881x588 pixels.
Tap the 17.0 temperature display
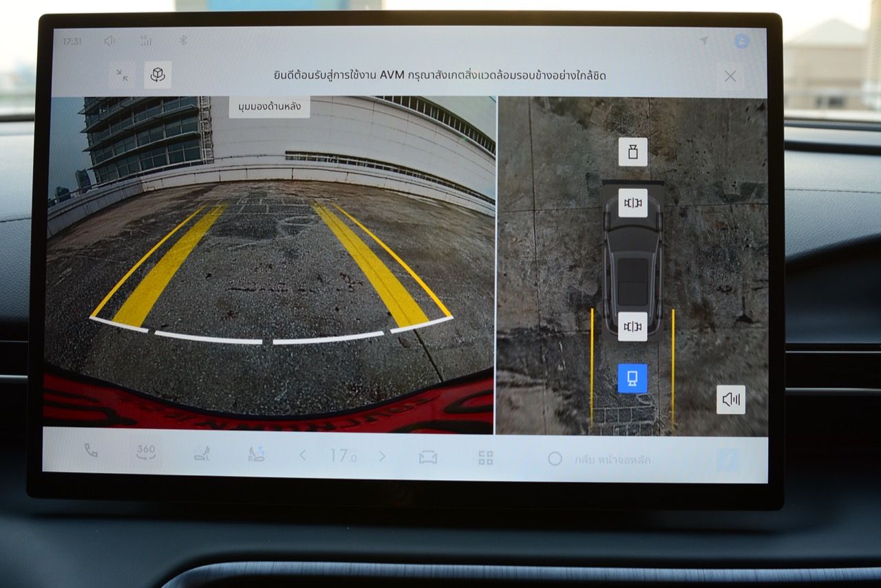click(342, 456)
